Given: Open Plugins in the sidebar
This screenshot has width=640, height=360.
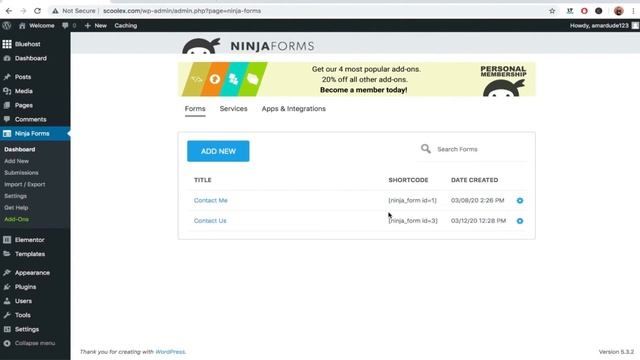Looking at the screenshot, I should tap(35, 287).
